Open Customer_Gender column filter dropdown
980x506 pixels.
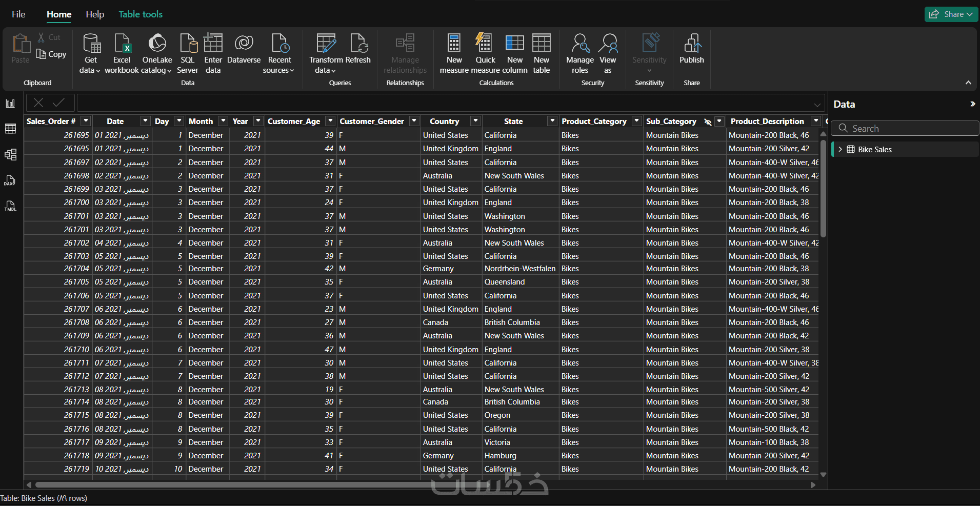pyautogui.click(x=414, y=121)
